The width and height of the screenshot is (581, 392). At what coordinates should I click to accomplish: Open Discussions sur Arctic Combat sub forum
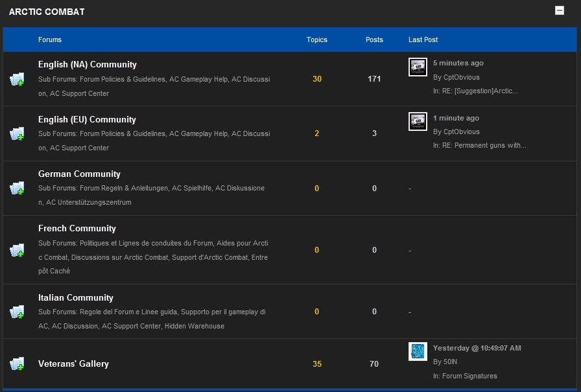coord(120,257)
